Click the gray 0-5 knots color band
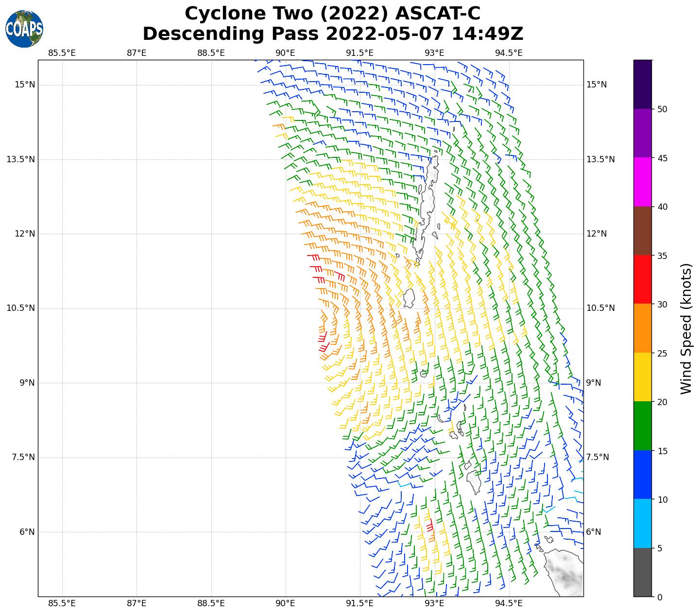Viewport: 700px width, 614px height. (642, 572)
